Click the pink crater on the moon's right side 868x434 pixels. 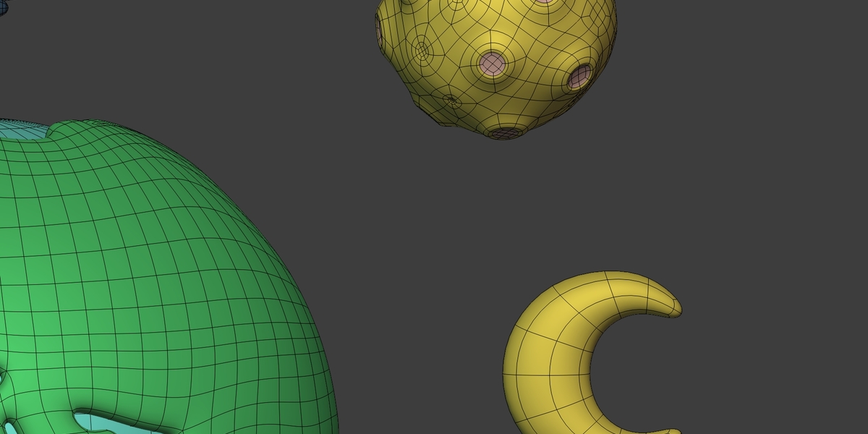pos(579,77)
